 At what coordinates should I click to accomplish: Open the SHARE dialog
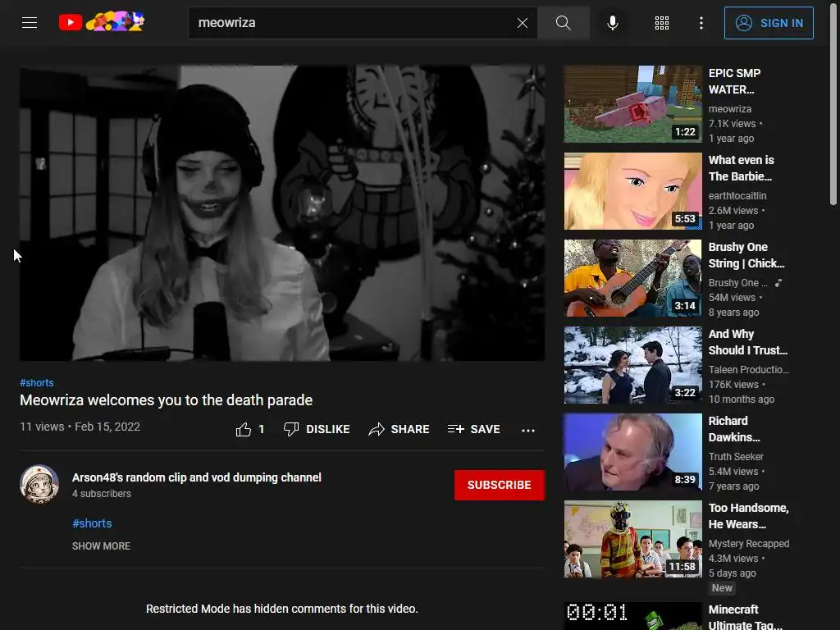[x=399, y=429]
